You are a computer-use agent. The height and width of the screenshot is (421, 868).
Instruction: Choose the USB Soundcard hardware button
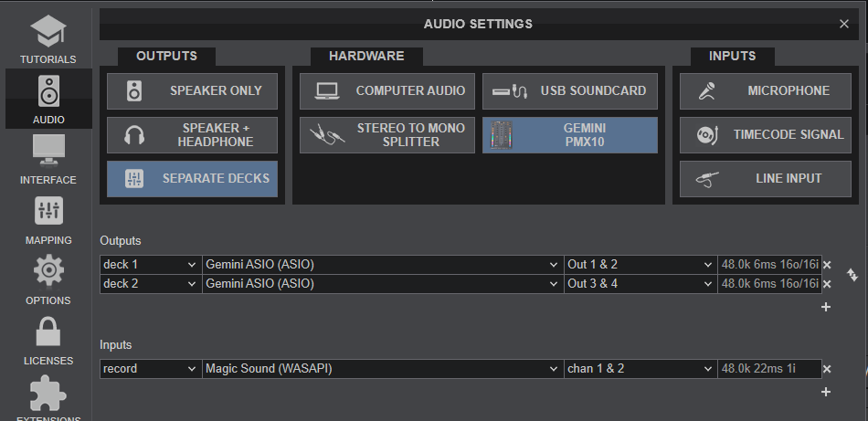tap(569, 91)
